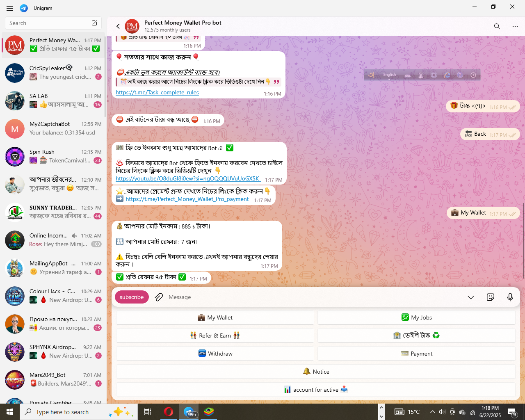Click the sent 'My Wallet' message bubble
Viewport: 525px width, 420px height.
pos(483,213)
